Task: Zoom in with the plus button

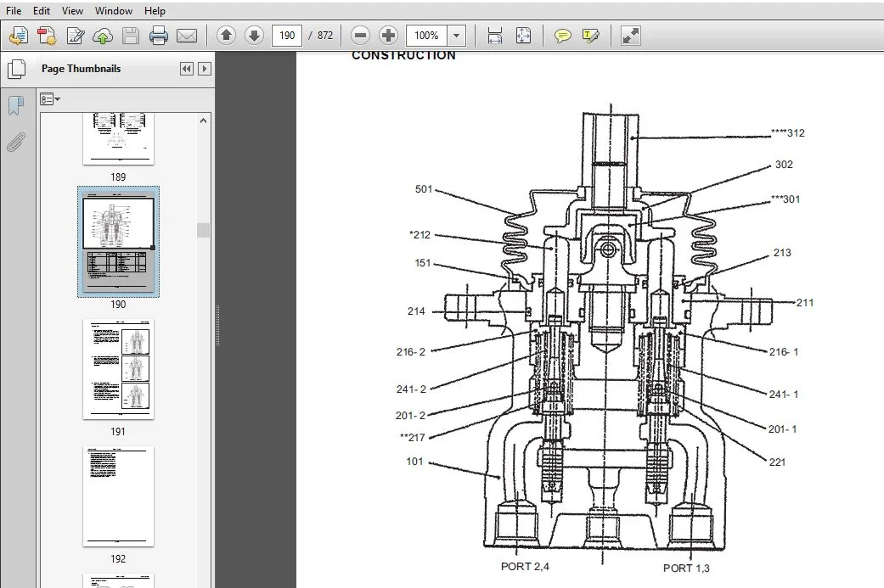Action: [388, 36]
